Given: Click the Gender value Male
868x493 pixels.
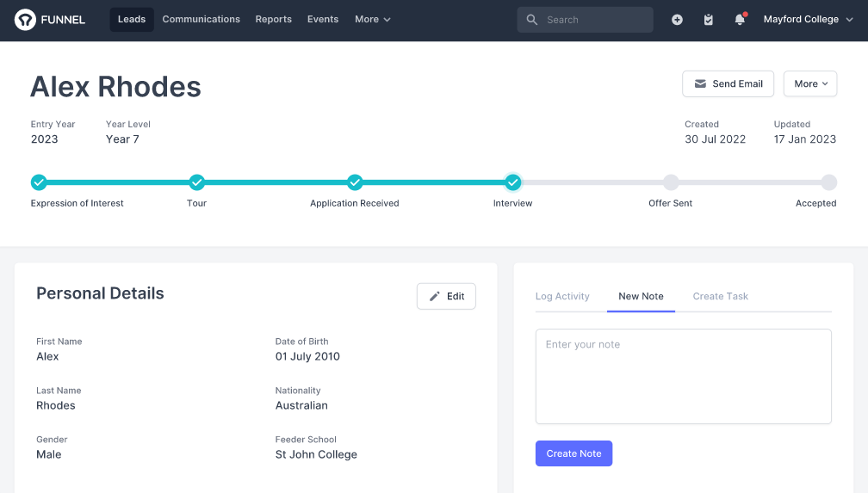Looking at the screenshot, I should (x=49, y=455).
